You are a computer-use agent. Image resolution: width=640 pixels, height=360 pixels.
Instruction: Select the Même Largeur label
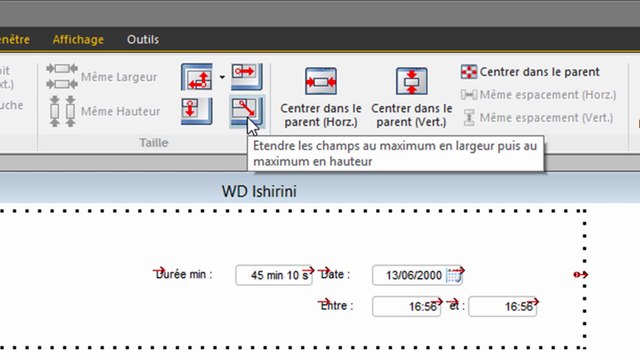(x=119, y=77)
